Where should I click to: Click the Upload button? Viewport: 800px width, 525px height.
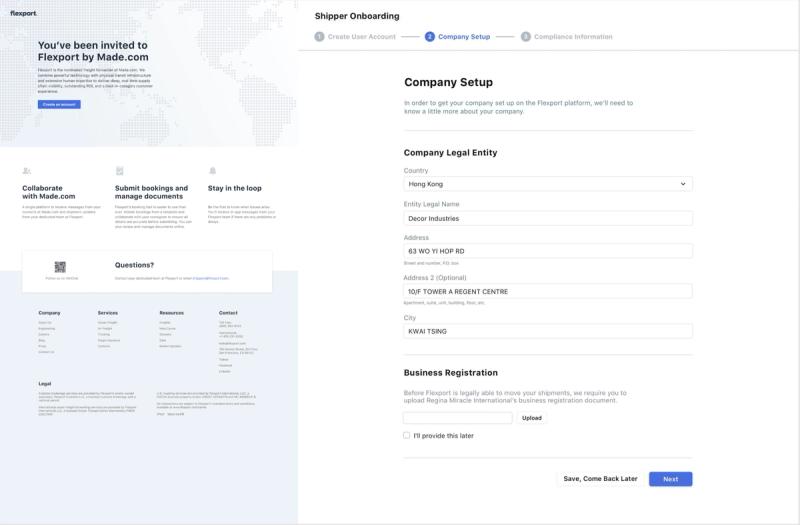click(x=532, y=418)
